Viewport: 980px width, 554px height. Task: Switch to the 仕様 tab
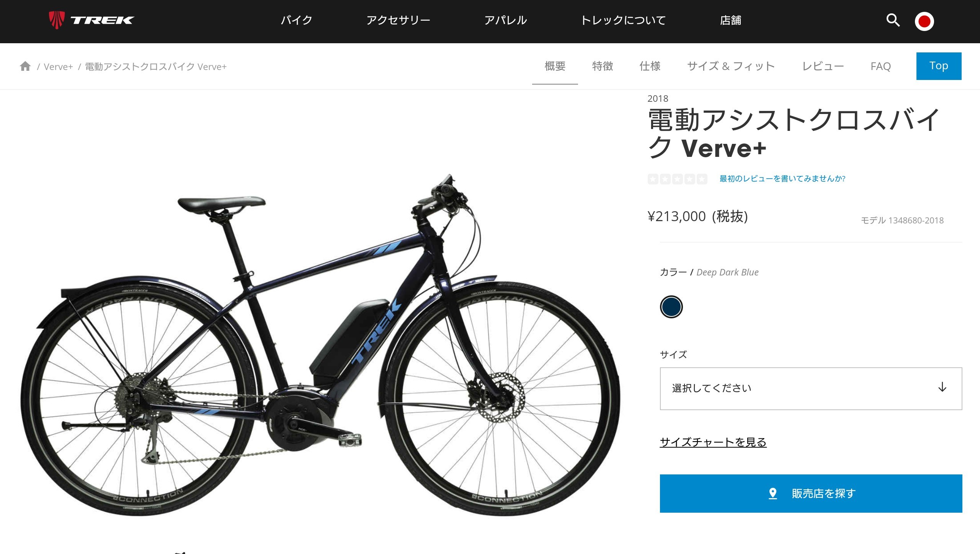coord(650,66)
